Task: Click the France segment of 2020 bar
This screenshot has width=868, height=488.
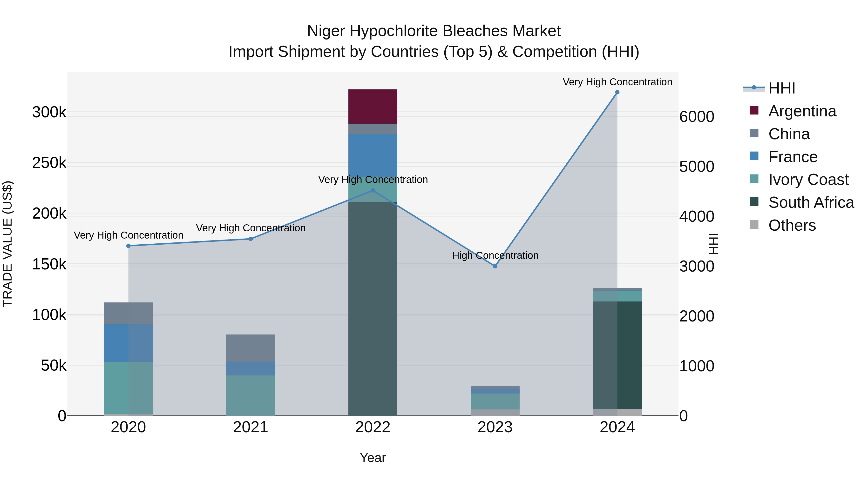Action: (x=128, y=343)
